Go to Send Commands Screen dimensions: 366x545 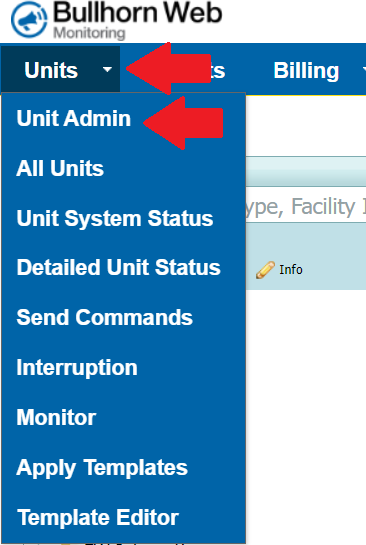(x=105, y=318)
